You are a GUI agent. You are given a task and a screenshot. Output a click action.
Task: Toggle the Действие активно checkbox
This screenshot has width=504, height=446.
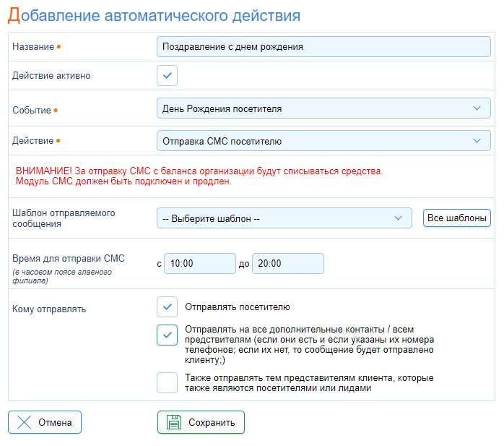[167, 76]
